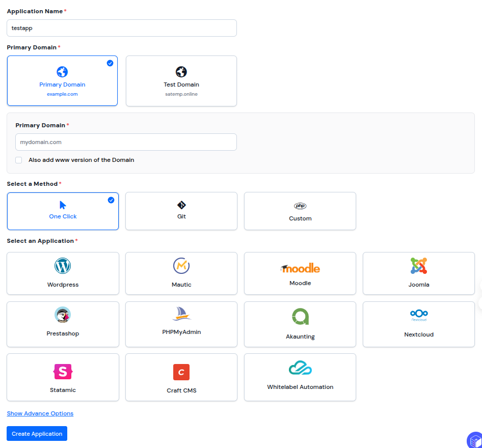Image resolution: width=482 pixels, height=448 pixels.
Task: Click the php Custom icon
Action: [300, 206]
